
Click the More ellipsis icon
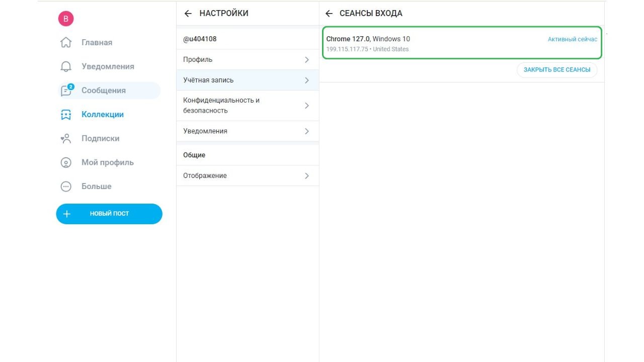pyautogui.click(x=66, y=187)
